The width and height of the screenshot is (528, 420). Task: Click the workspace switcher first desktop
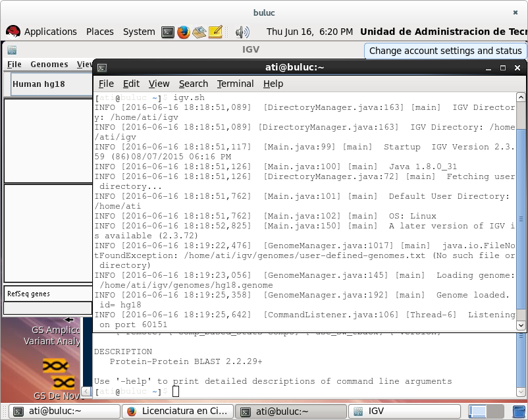click(477, 411)
